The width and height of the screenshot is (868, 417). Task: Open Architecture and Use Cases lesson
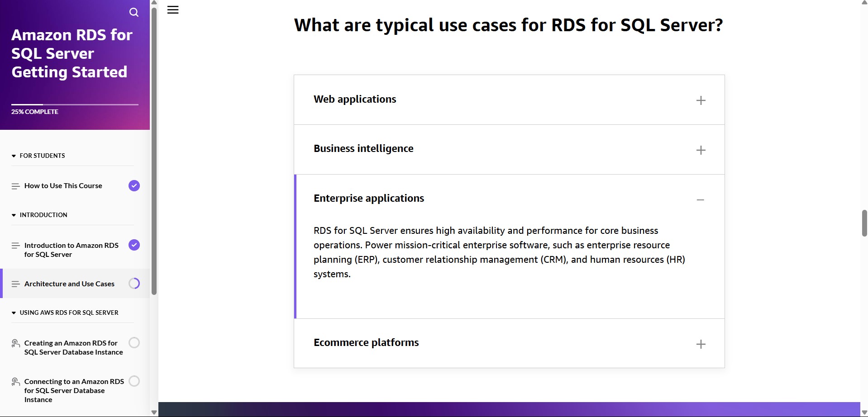pos(69,284)
